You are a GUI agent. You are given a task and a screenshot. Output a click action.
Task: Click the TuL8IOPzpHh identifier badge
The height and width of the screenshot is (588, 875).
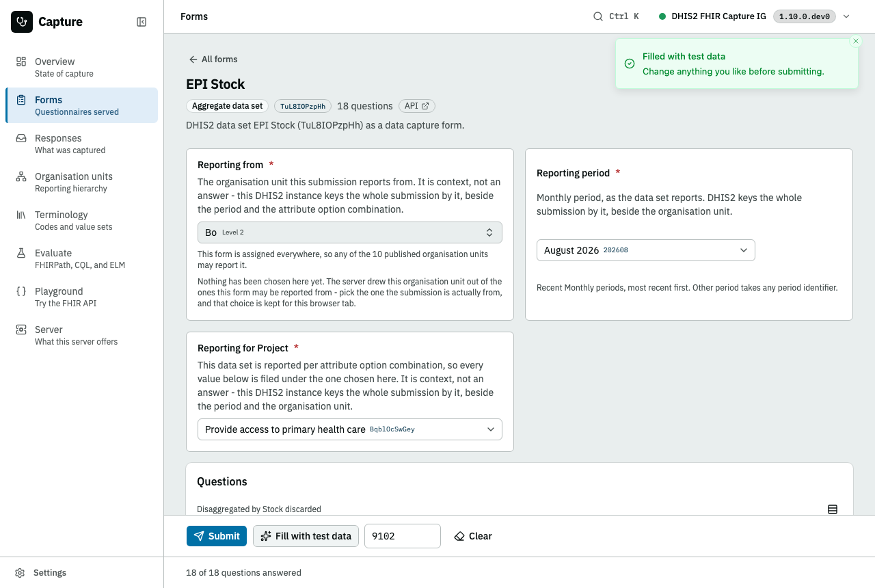(303, 106)
